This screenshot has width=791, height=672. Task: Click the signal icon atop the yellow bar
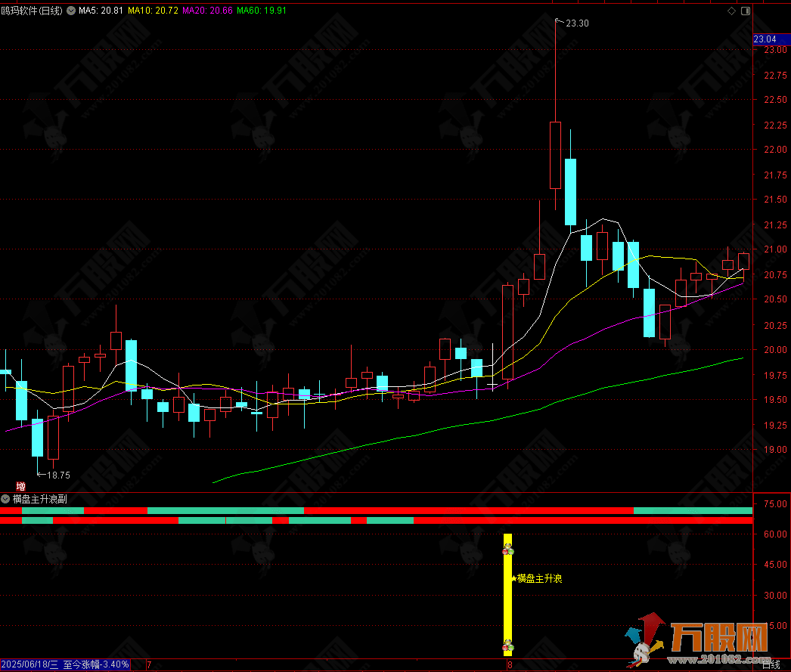tap(508, 550)
